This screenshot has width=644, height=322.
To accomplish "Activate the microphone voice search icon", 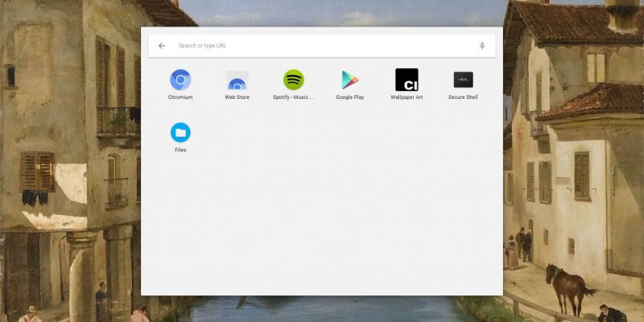I will (x=482, y=46).
